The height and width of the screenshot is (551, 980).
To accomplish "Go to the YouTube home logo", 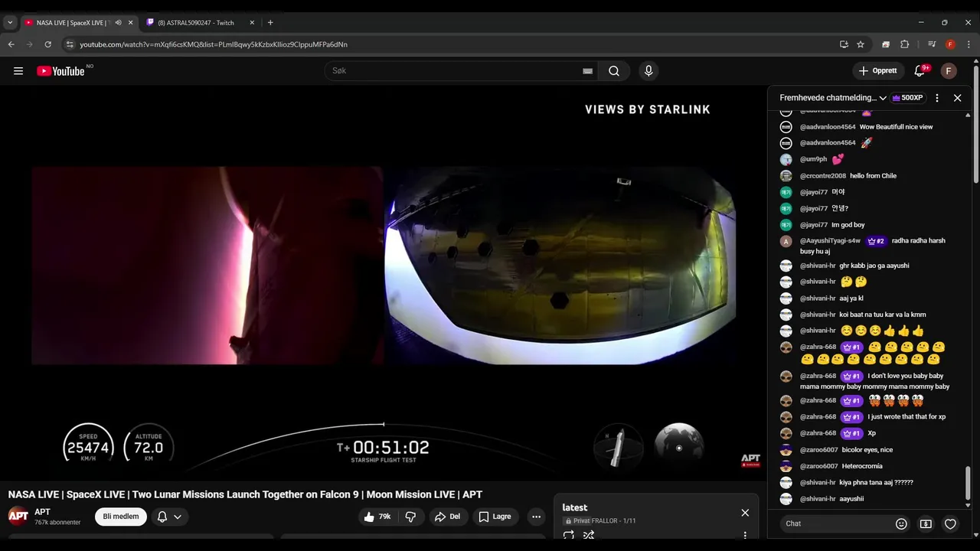I will point(60,71).
